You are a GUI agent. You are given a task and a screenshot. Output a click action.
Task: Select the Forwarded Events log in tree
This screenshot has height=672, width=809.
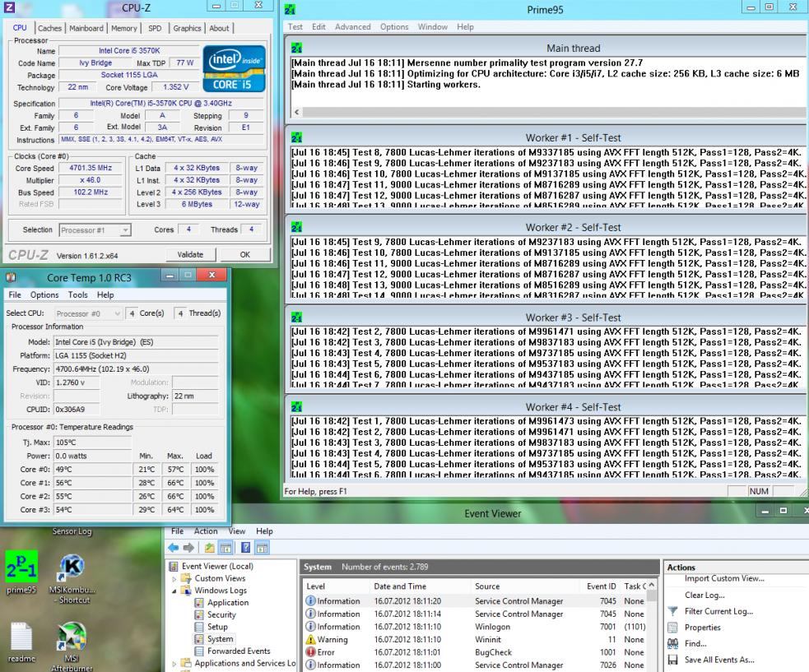point(239,651)
